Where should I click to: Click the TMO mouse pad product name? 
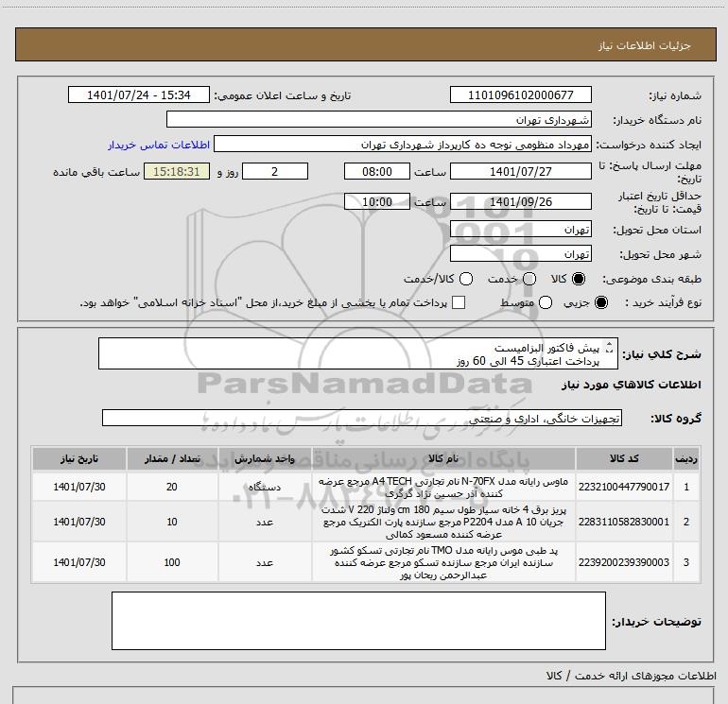click(x=443, y=562)
